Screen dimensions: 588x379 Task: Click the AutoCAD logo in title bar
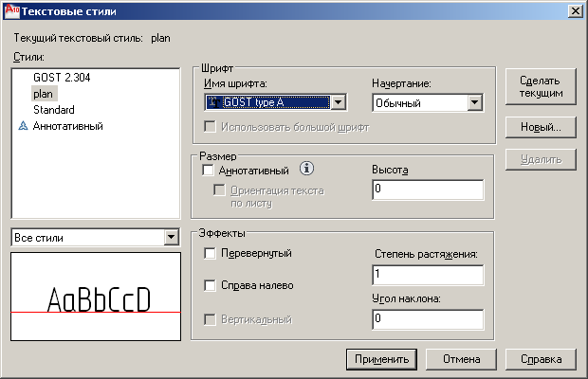click(12, 10)
